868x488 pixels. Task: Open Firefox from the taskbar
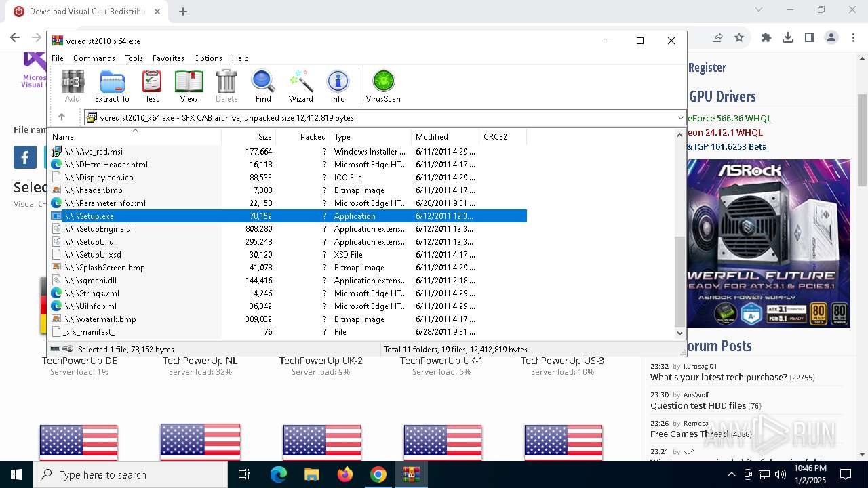pos(345,474)
